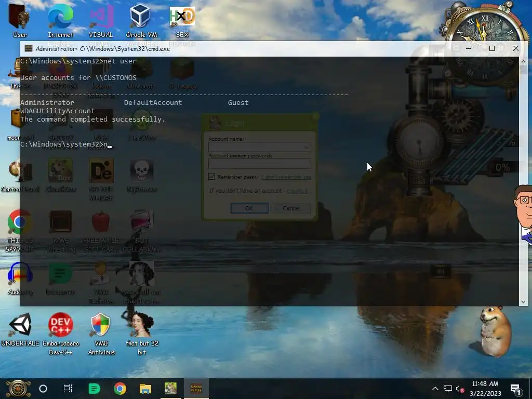This screenshot has height=399, width=532.
Task: Open File Explorer from the taskbar
Action: (145, 389)
